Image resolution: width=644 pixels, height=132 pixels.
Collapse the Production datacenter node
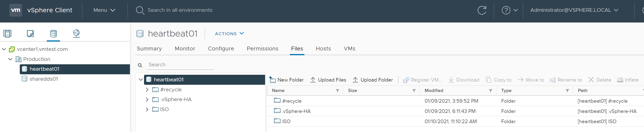click(x=10, y=59)
